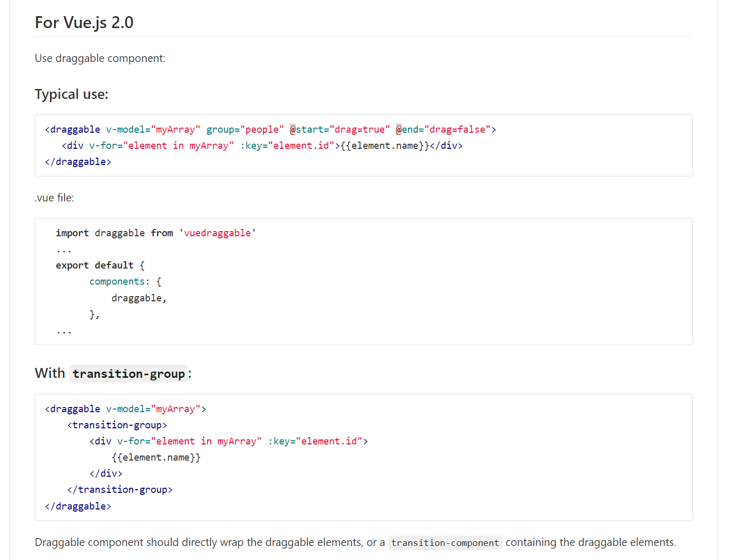This screenshot has width=729, height=560.
Task: Click the closing </transition-group> tag
Action: pos(120,490)
